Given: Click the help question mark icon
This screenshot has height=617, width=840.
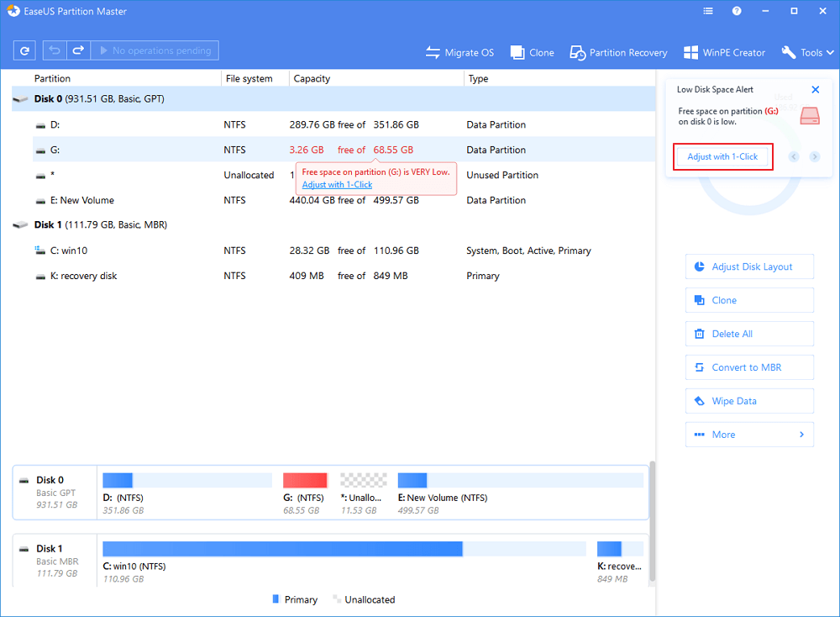Looking at the screenshot, I should (737, 13).
